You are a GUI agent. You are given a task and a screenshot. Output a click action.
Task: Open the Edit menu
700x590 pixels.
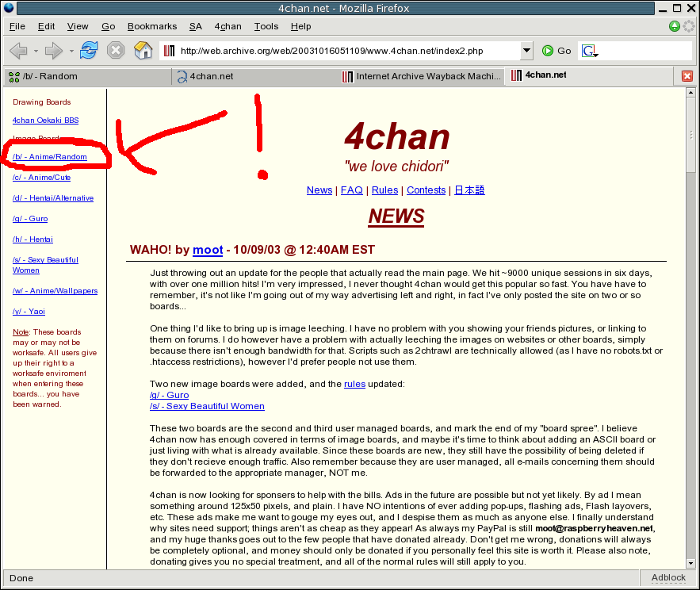tap(47, 26)
